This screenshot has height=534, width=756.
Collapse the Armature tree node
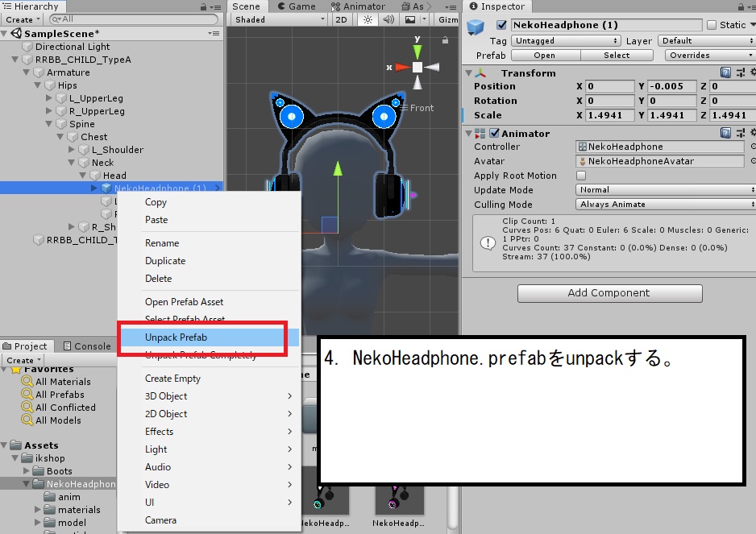click(x=26, y=72)
